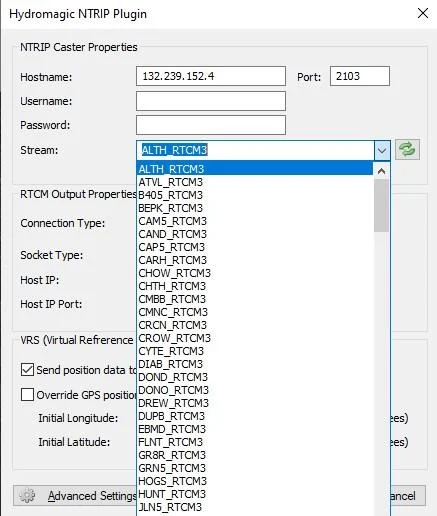Open the Advanced Settings gear button

click(x=75, y=496)
